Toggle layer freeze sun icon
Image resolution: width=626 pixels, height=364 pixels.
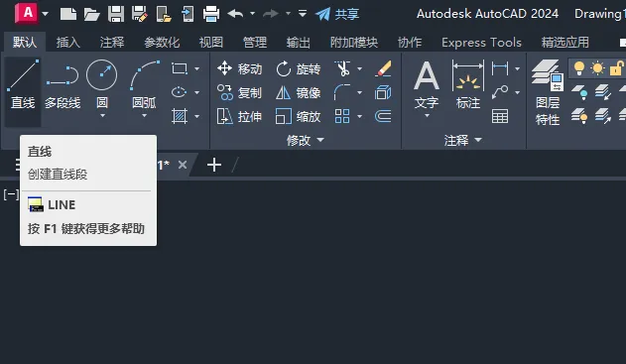coord(597,68)
